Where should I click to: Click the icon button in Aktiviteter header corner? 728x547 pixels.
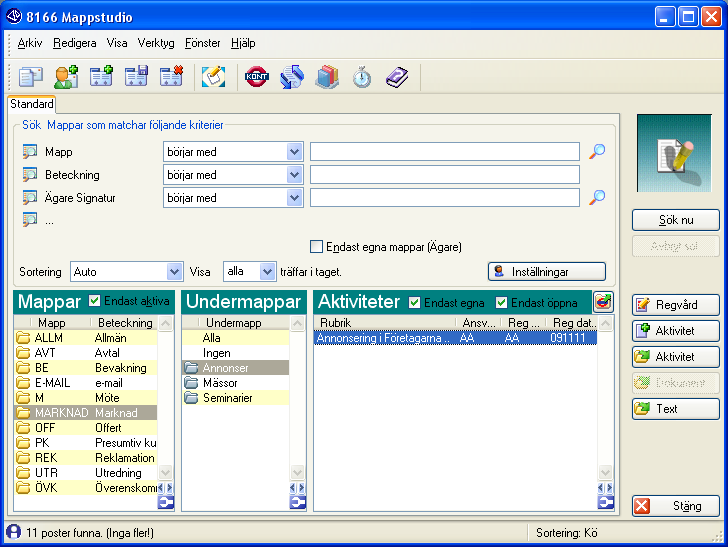(603, 302)
